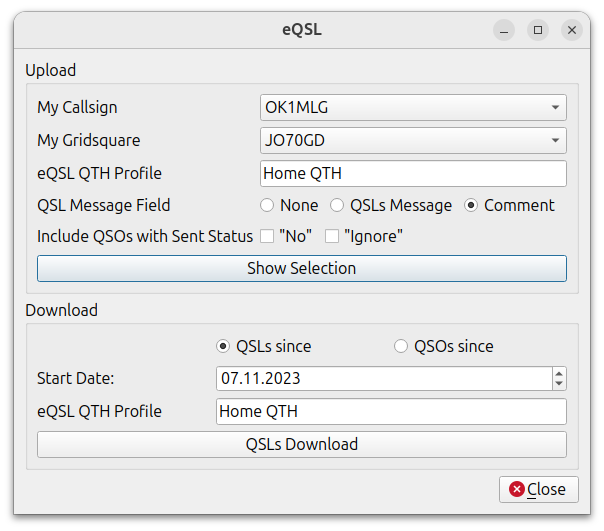Click the Upload eQSL QTH Profile field

pos(412,173)
